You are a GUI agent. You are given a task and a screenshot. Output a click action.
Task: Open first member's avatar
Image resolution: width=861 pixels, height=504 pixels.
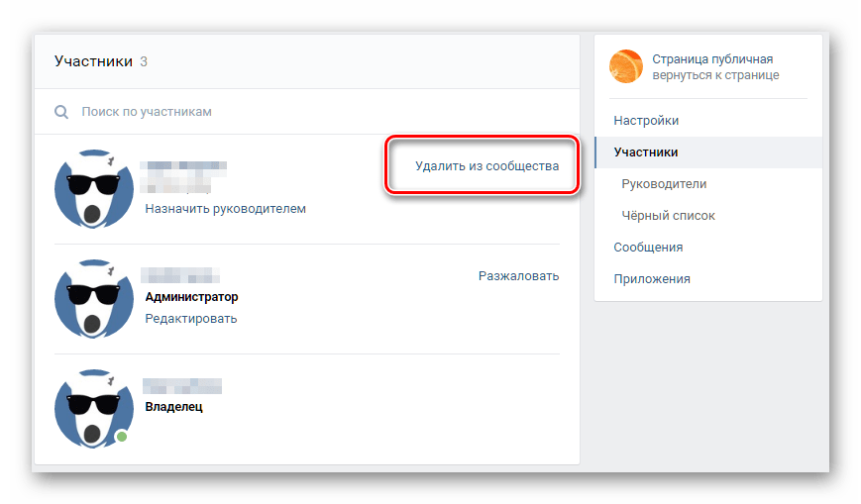pos(93,189)
